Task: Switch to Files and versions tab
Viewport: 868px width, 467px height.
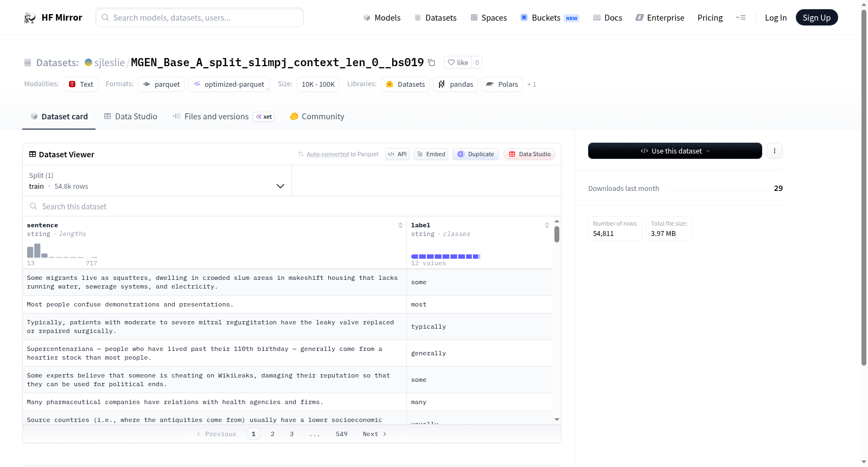Action: click(x=224, y=116)
